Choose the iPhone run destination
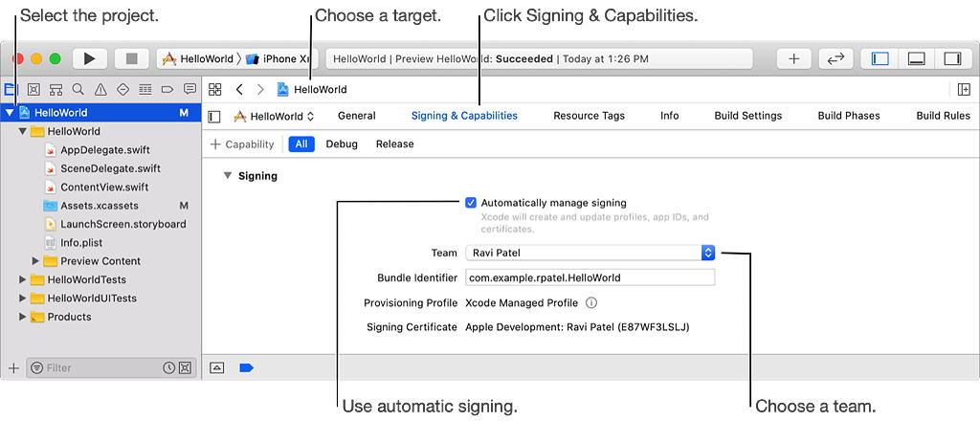Screen dimensions: 980x421 coord(278,58)
